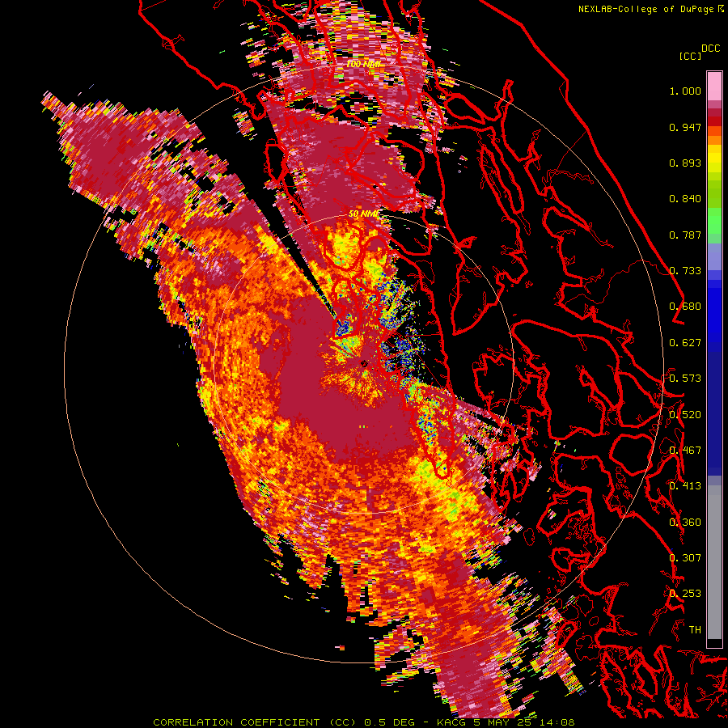Viewport: 728px width, 728px height.
Task: Select the 0.627 scale value
Action: point(685,343)
